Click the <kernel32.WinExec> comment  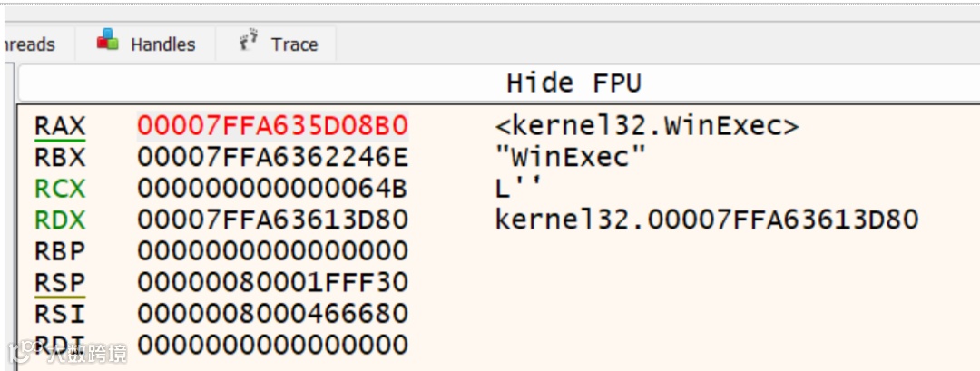(x=647, y=126)
